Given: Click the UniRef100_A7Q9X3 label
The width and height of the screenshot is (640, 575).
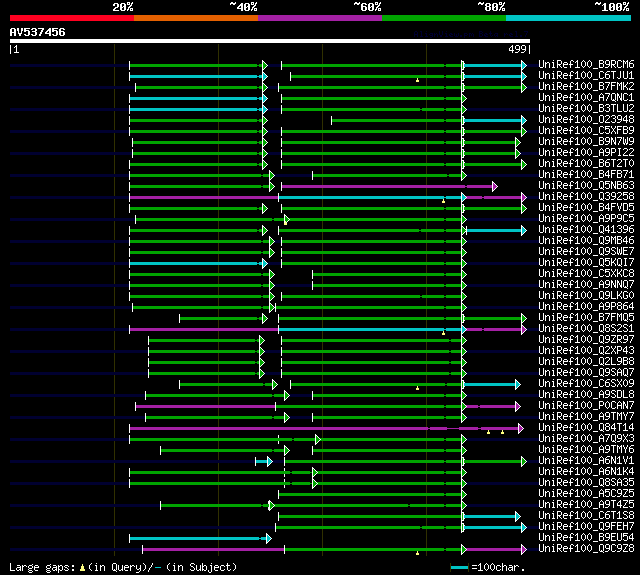Looking at the screenshot, I should (x=586, y=439).
